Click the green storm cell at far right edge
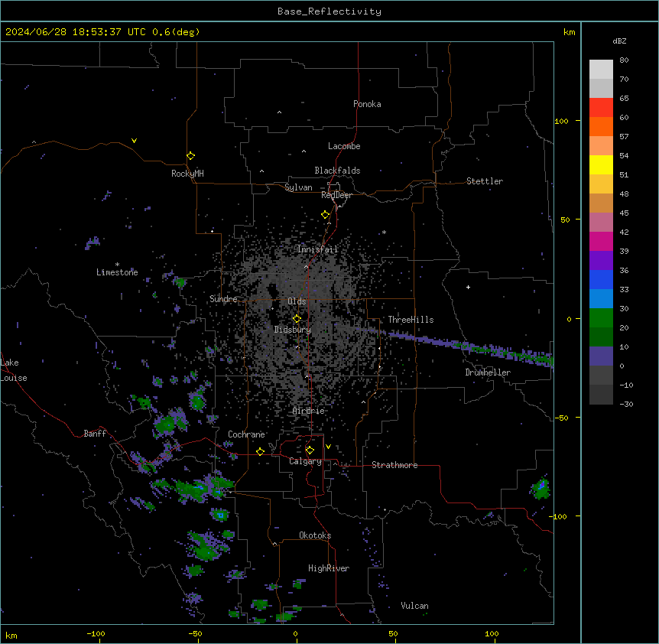659x644 pixels. (x=541, y=488)
